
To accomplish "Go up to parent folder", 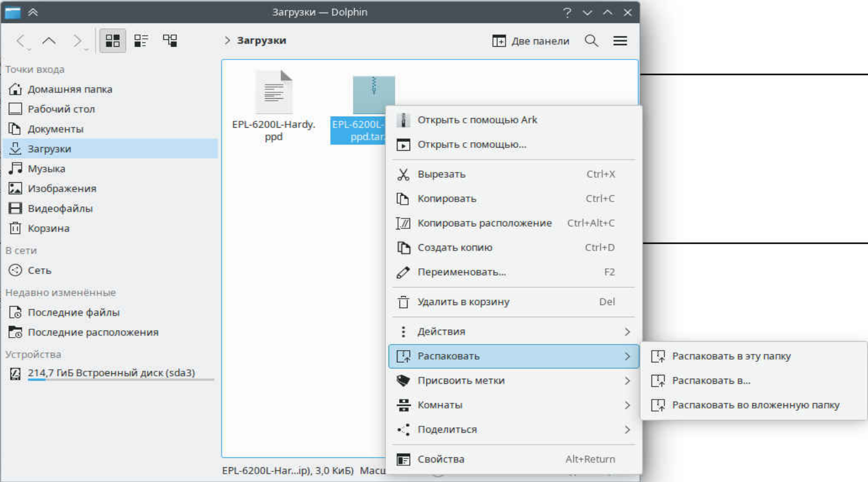I will click(49, 40).
